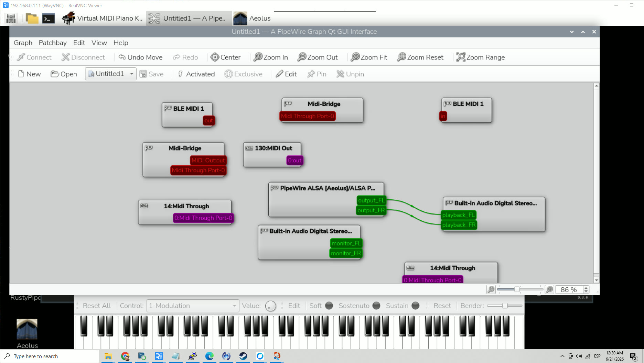Click Zoom Range on the toolbar
644x363 pixels.
click(481, 57)
